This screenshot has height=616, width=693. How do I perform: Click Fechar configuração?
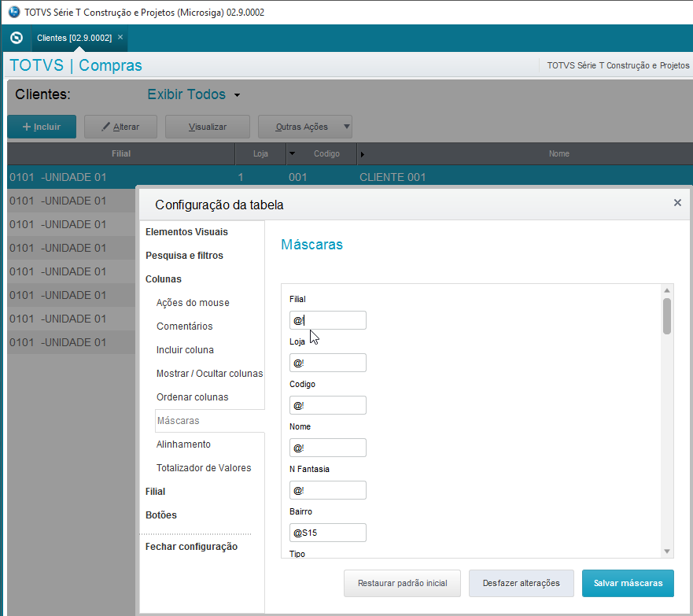click(191, 547)
